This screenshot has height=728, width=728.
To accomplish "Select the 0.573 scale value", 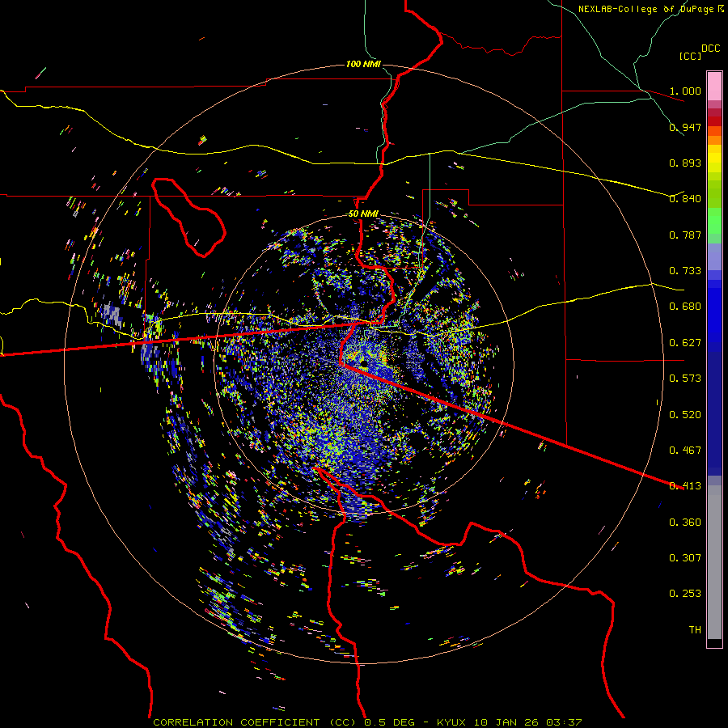I will (x=685, y=379).
